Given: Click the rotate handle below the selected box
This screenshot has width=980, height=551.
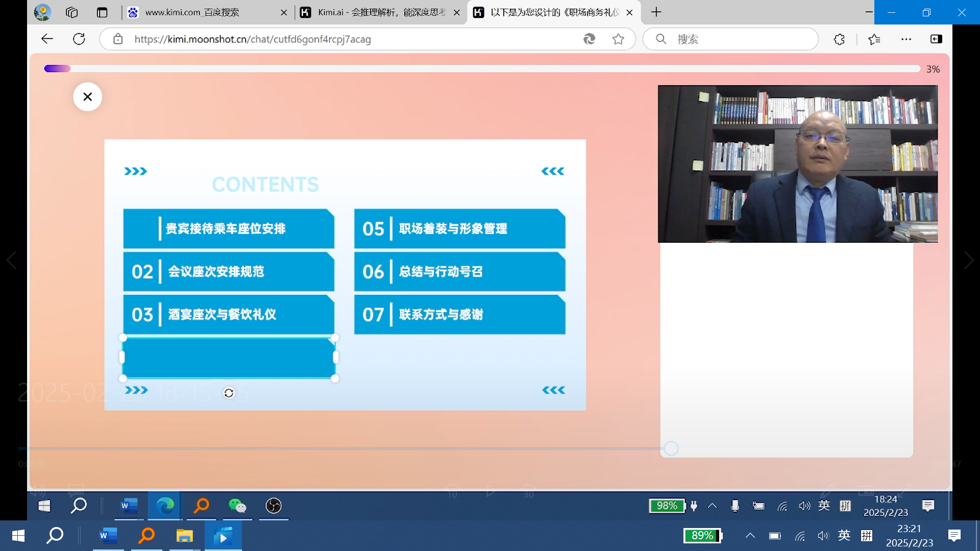Looking at the screenshot, I should click(x=229, y=393).
